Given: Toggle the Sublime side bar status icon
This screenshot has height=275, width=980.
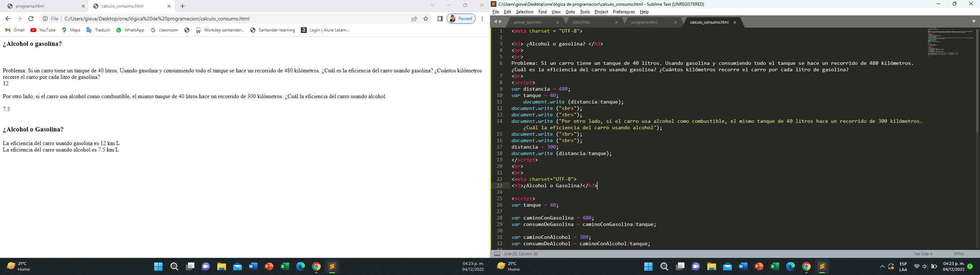Looking at the screenshot, I should 497,254.
